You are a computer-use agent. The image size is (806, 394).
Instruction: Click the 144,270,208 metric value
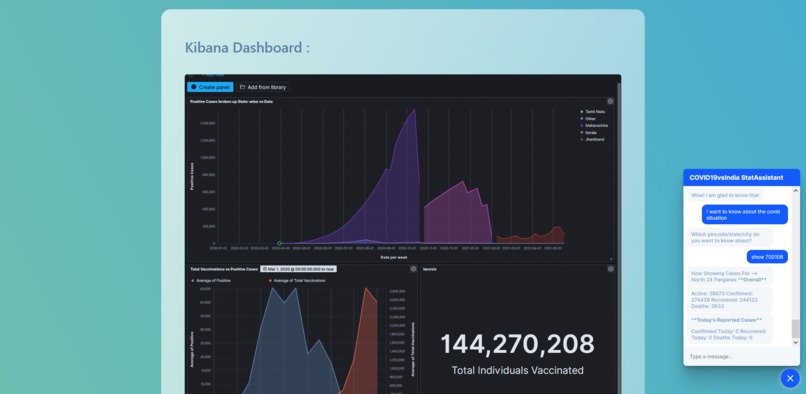517,344
